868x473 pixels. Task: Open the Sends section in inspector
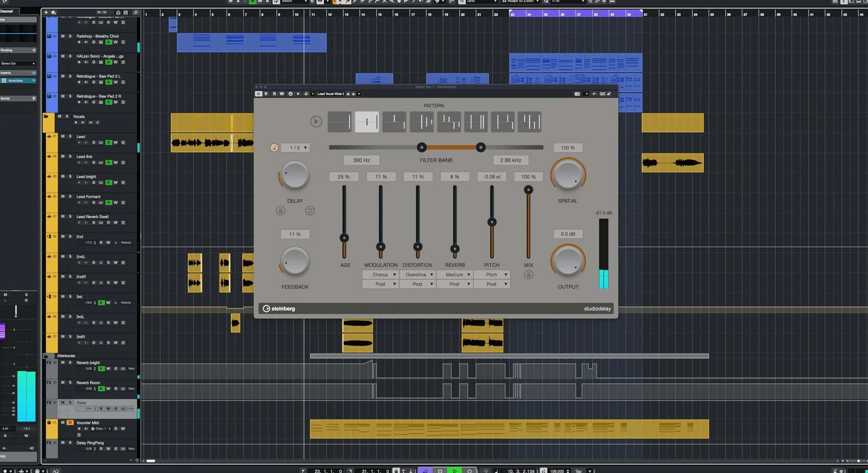[x=18, y=99]
